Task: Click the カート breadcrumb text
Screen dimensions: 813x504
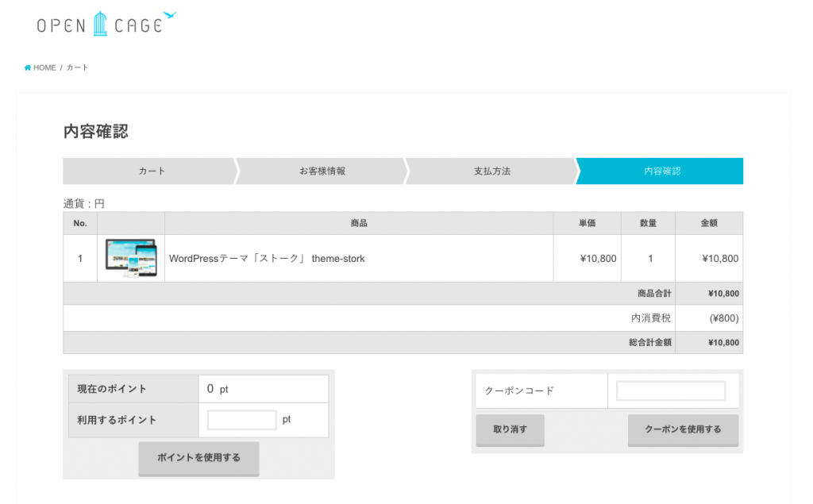Action: click(77, 68)
